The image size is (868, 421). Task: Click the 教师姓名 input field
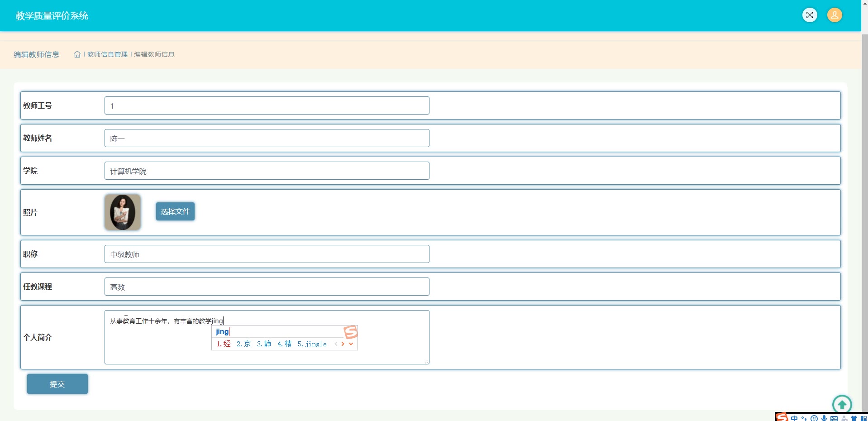(267, 138)
